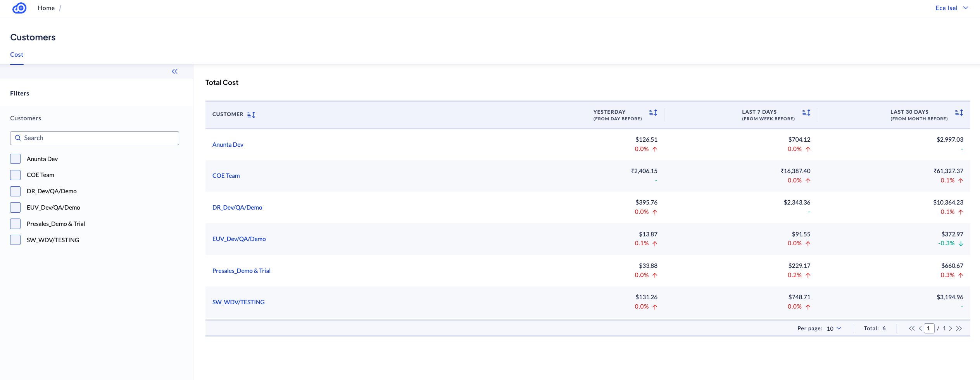Open the Per page dropdown
Image resolution: width=980 pixels, height=380 pixels.
click(x=834, y=328)
